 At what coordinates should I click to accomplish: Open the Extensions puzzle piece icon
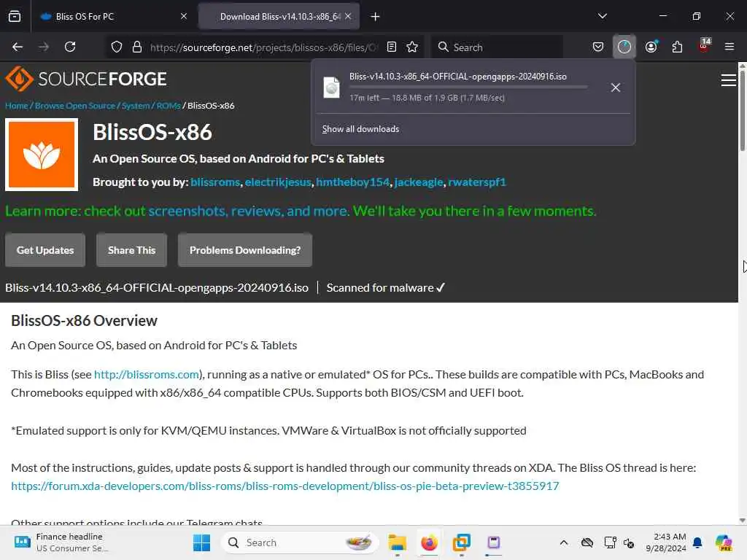[x=677, y=47]
